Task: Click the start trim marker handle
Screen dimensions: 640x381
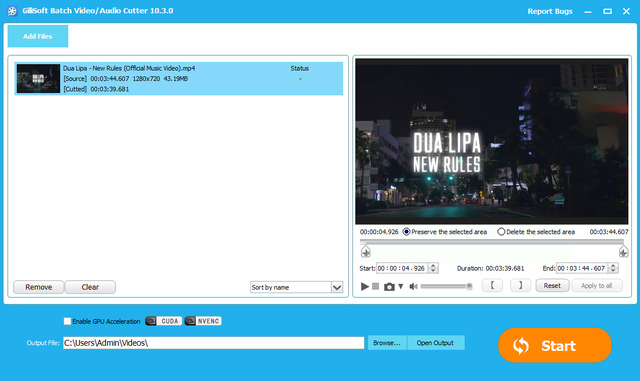Action: pos(366,252)
